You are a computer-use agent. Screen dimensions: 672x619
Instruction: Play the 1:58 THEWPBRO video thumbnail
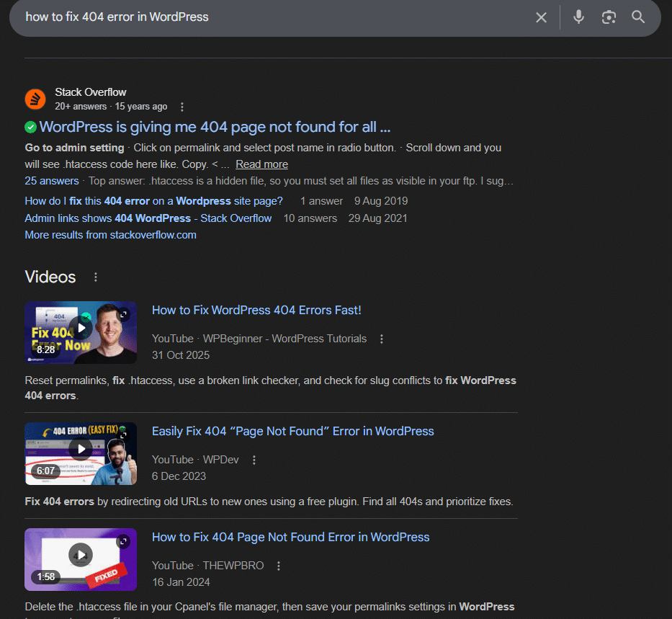coord(81,556)
